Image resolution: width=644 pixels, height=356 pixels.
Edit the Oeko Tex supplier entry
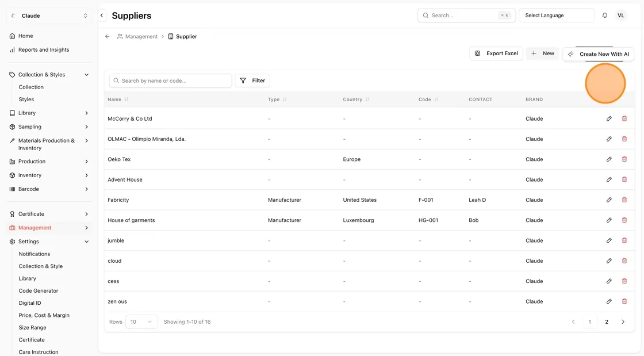pos(609,159)
